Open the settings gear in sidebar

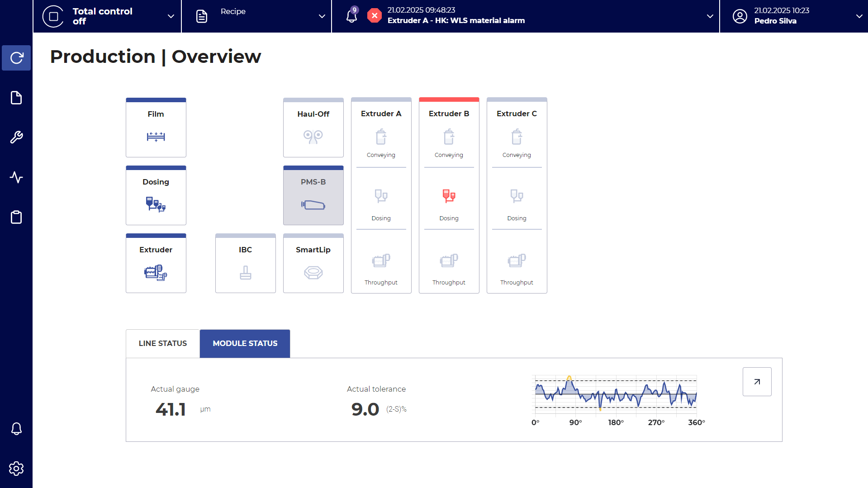point(16,469)
